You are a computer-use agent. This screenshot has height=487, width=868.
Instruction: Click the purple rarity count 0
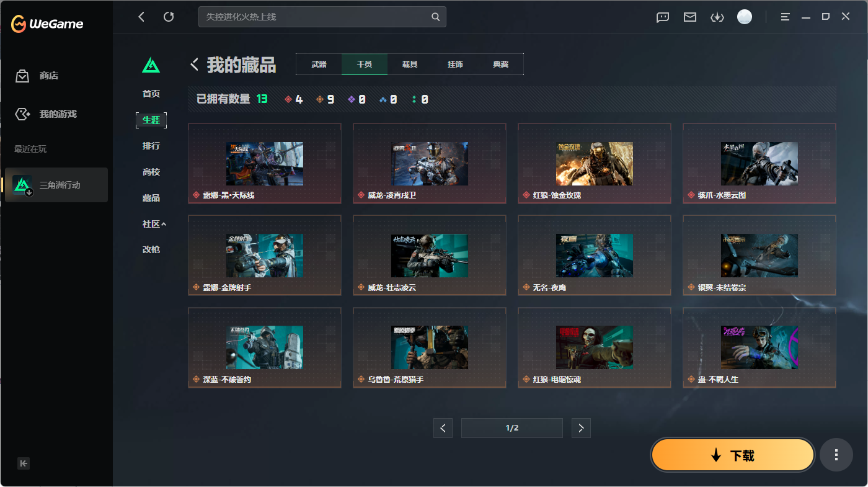pyautogui.click(x=356, y=99)
